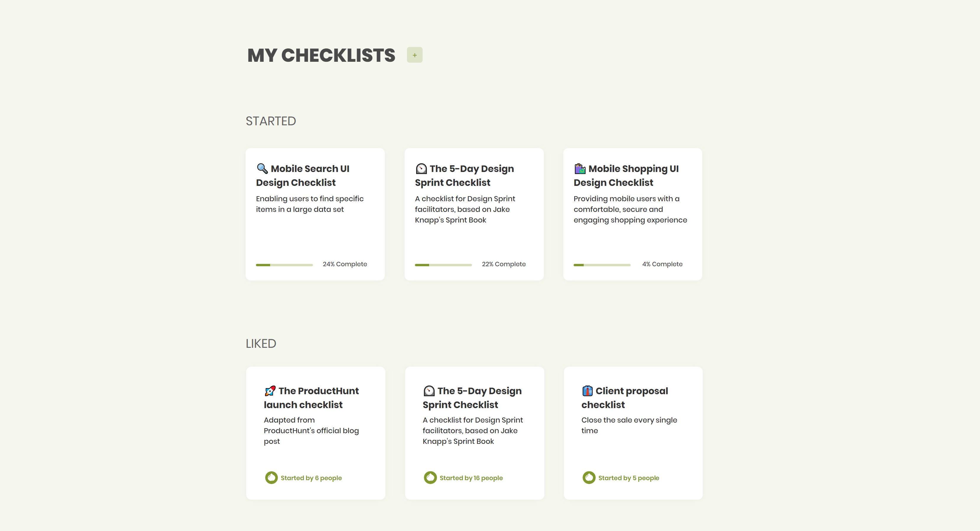
Task: Open Mobile Shopping UI Design Checklist title
Action: pos(626,176)
